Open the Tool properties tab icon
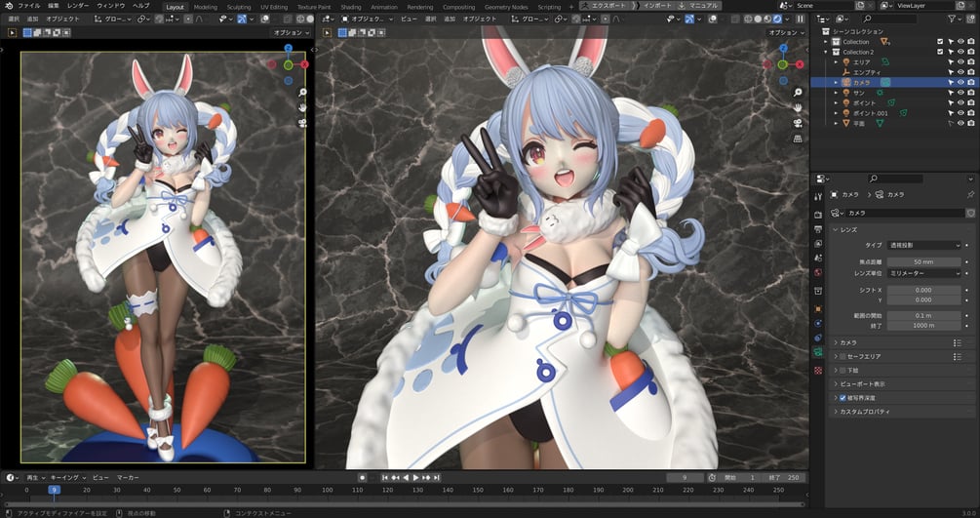Viewport: 980px width, 518px height. click(x=818, y=196)
